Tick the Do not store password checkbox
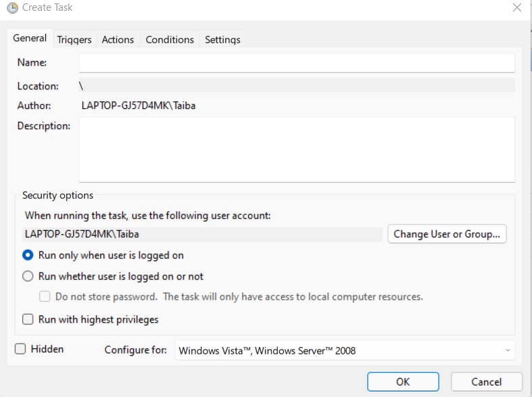Image resolution: width=532 pixels, height=397 pixels. [45, 297]
